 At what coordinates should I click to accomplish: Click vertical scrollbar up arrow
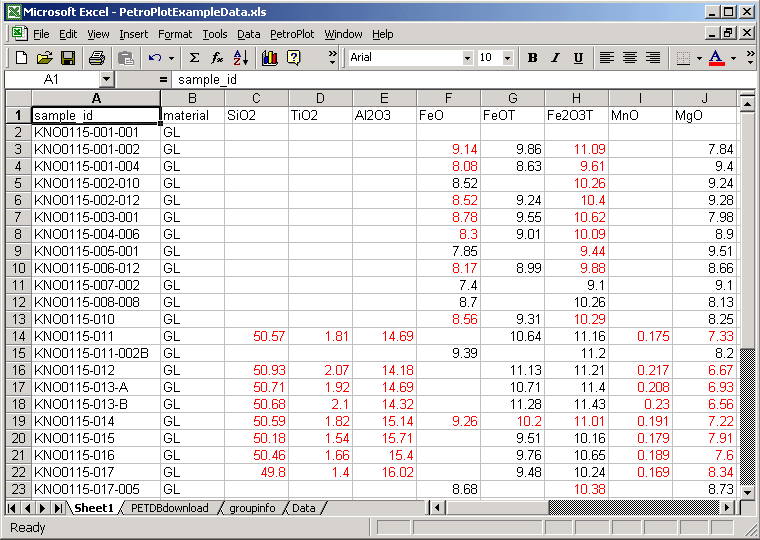pyautogui.click(x=747, y=103)
